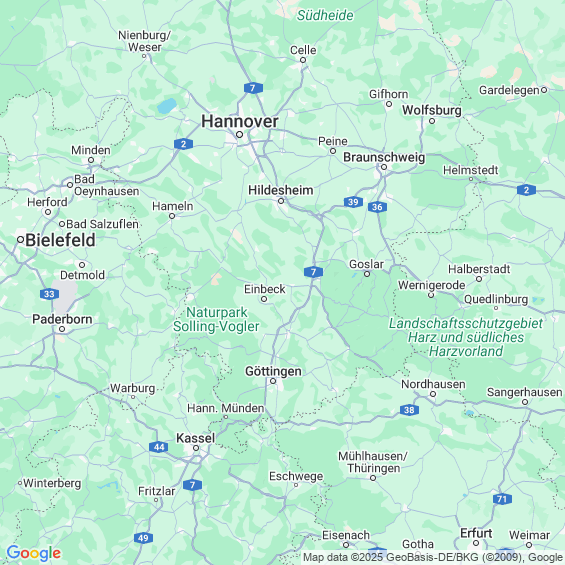This screenshot has width=565, height=565.
Task: Click the A49 highway shield
Action: [x=143, y=538]
